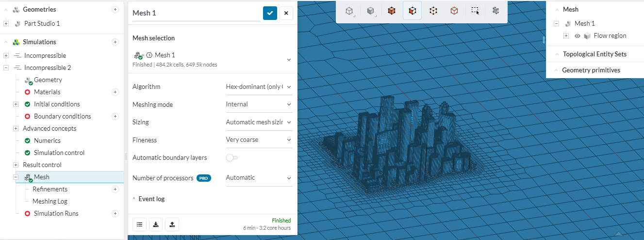644x240 pixels.
Task: Select Simulation Runs tree item
Action: click(56, 213)
